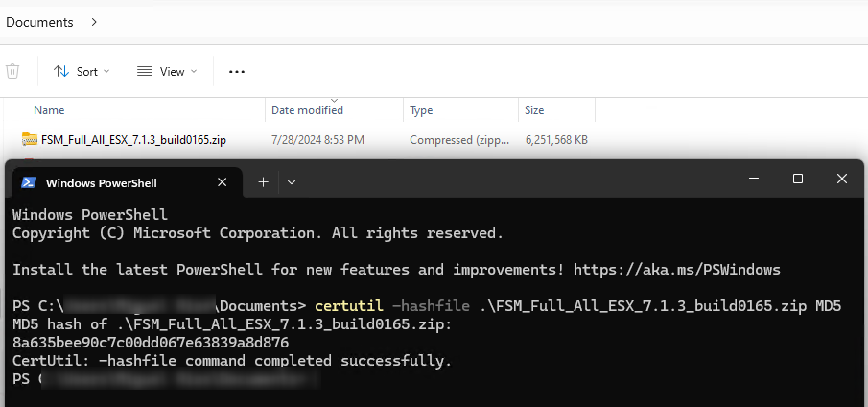This screenshot has width=868, height=407.
Task: Select FSM_Full_All_ESX_7.1.3_build0165.zip file
Action: click(133, 140)
